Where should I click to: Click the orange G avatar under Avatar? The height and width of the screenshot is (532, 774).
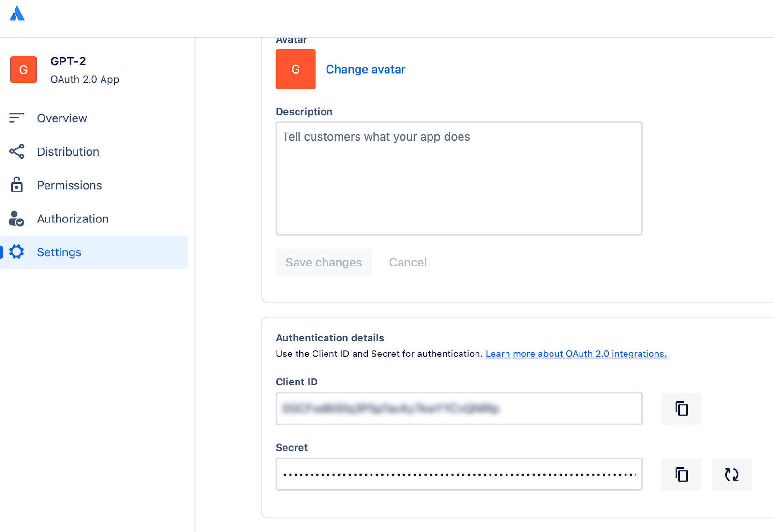pyautogui.click(x=296, y=69)
